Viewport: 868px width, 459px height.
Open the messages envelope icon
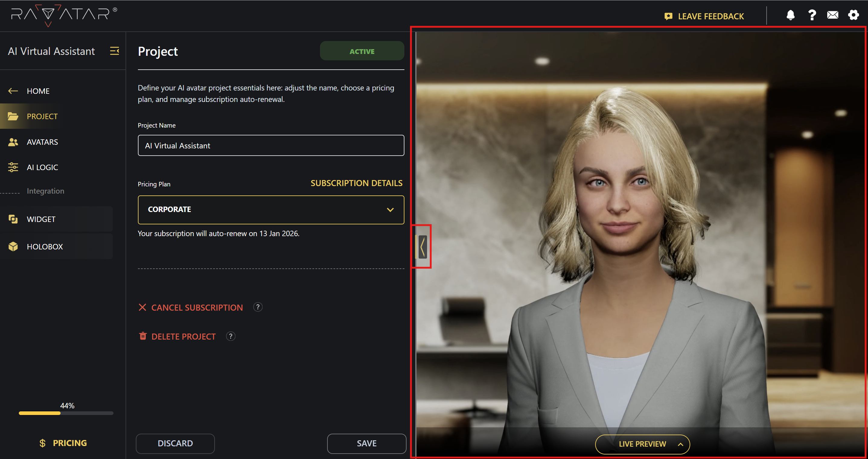coord(832,15)
